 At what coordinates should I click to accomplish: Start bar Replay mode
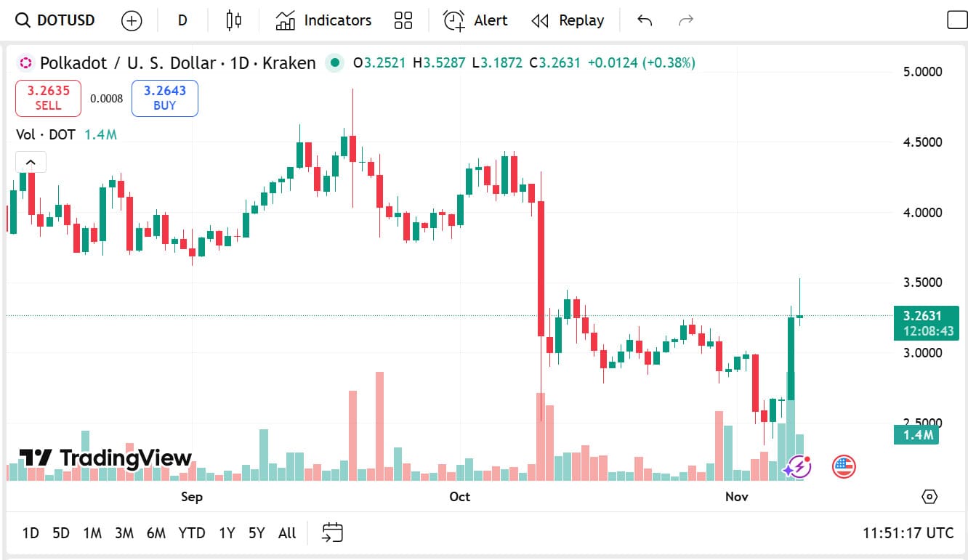tap(568, 20)
